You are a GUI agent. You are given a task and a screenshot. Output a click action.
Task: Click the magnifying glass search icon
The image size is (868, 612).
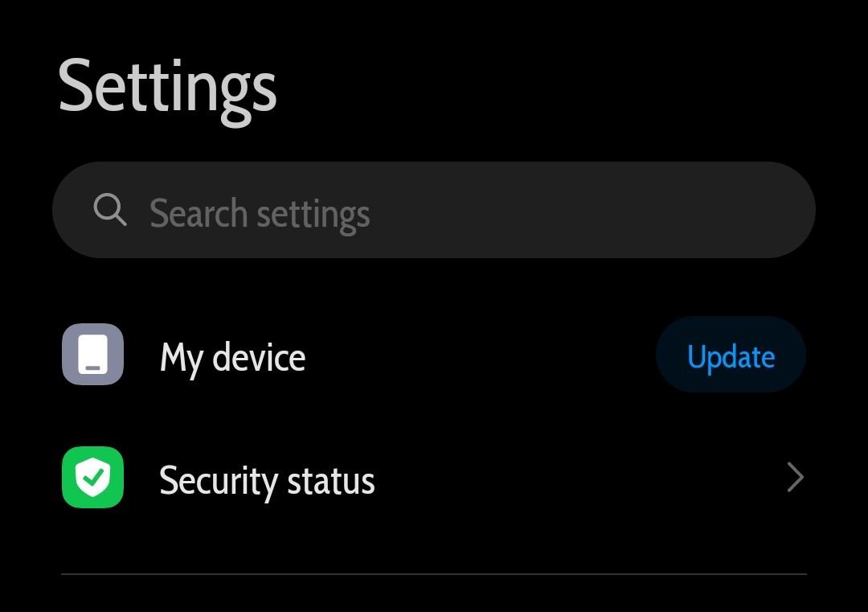coord(110,210)
